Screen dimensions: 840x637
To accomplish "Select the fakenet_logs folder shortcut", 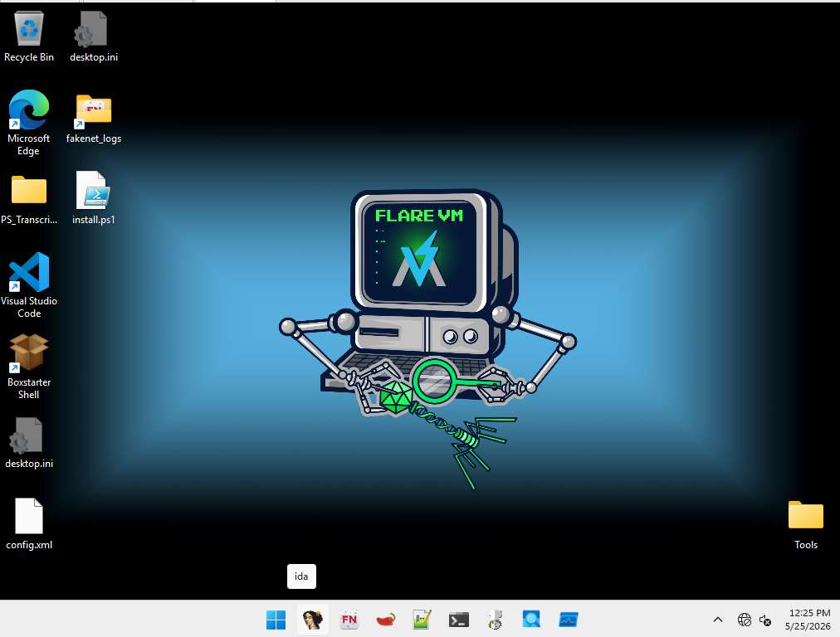I will [94, 119].
